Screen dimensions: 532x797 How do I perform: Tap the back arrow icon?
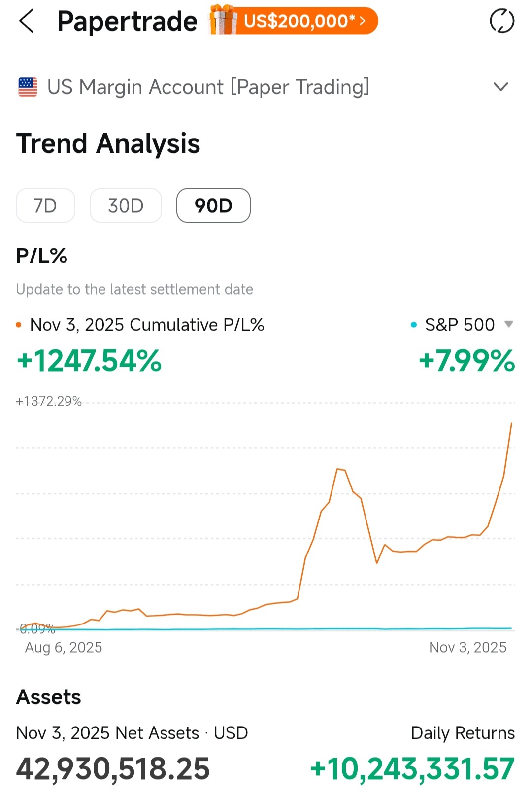coord(27,22)
